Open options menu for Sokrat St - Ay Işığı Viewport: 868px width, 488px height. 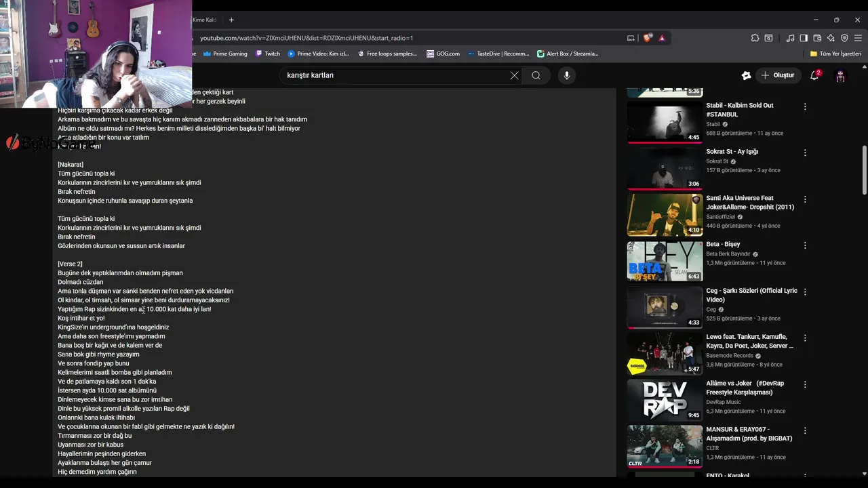point(805,153)
